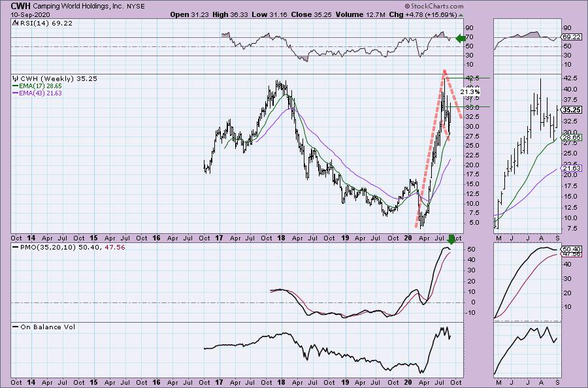Click the CWH ticker symbol in the header
Image resolution: width=588 pixels, height=388 pixels.
(x=21, y=6)
